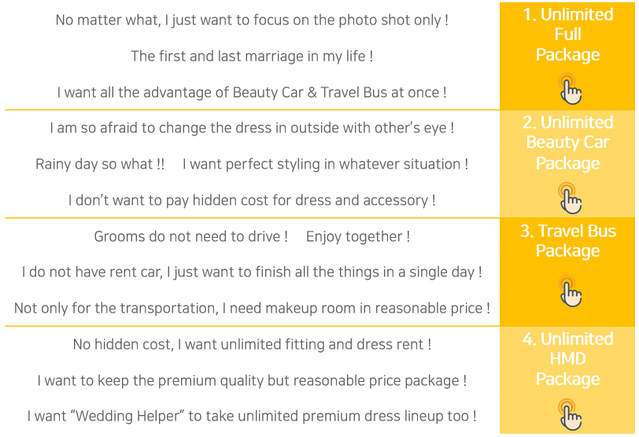Select the "3. Travel Bus Package" title

[568, 241]
